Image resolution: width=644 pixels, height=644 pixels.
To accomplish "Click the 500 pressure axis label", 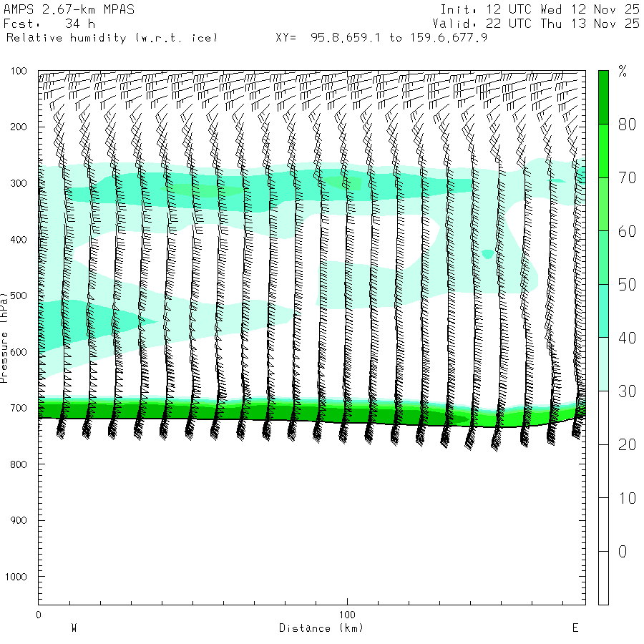I will coord(19,296).
